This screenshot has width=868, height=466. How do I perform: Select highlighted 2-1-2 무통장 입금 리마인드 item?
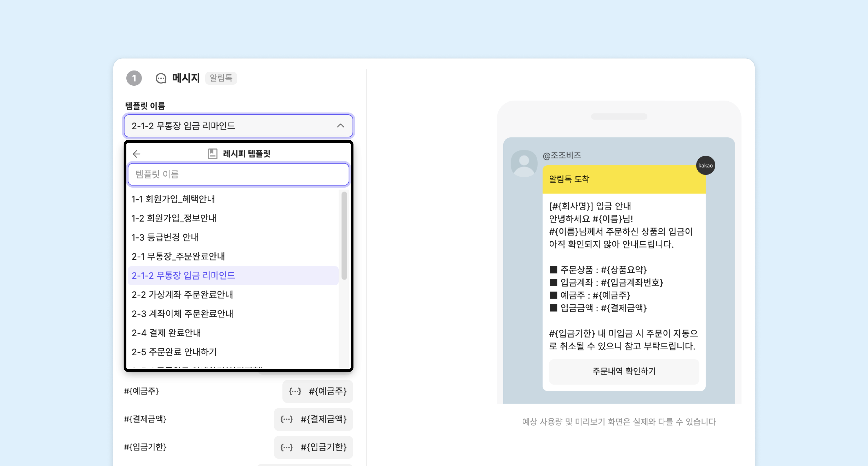(x=233, y=275)
